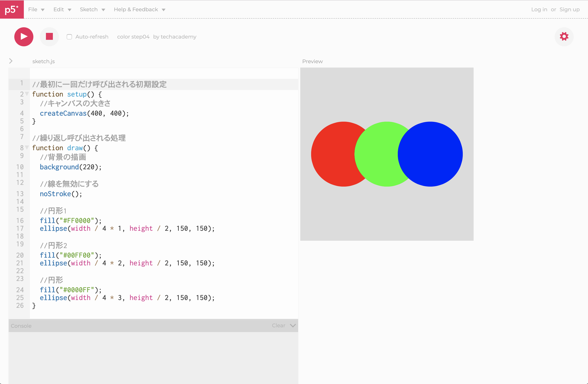Collapse the console chevron arrow

(293, 326)
